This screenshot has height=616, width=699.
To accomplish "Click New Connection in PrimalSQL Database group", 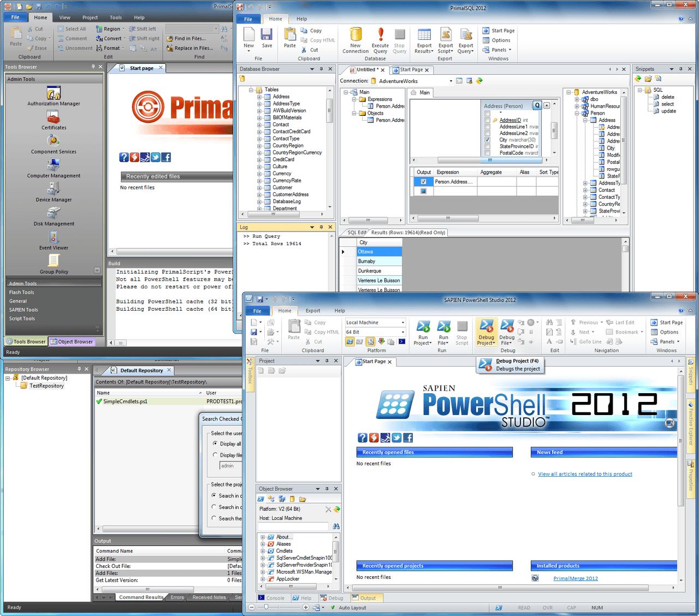I will pos(356,40).
